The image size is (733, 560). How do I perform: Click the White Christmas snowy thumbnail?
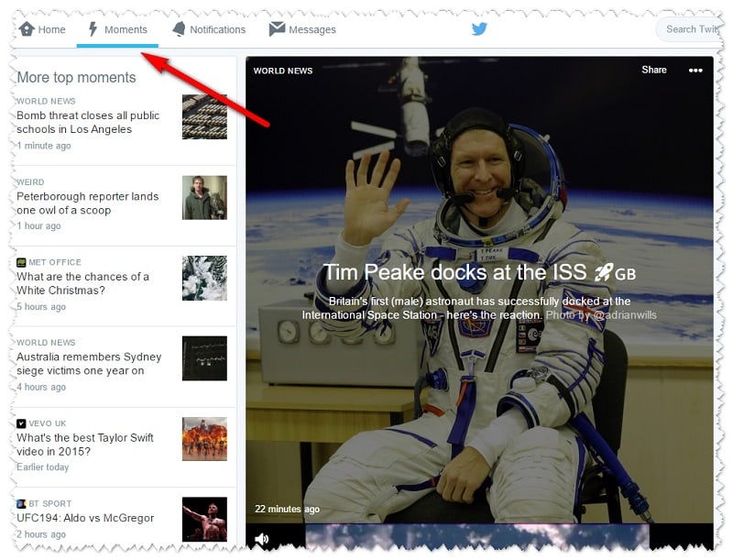(x=204, y=278)
